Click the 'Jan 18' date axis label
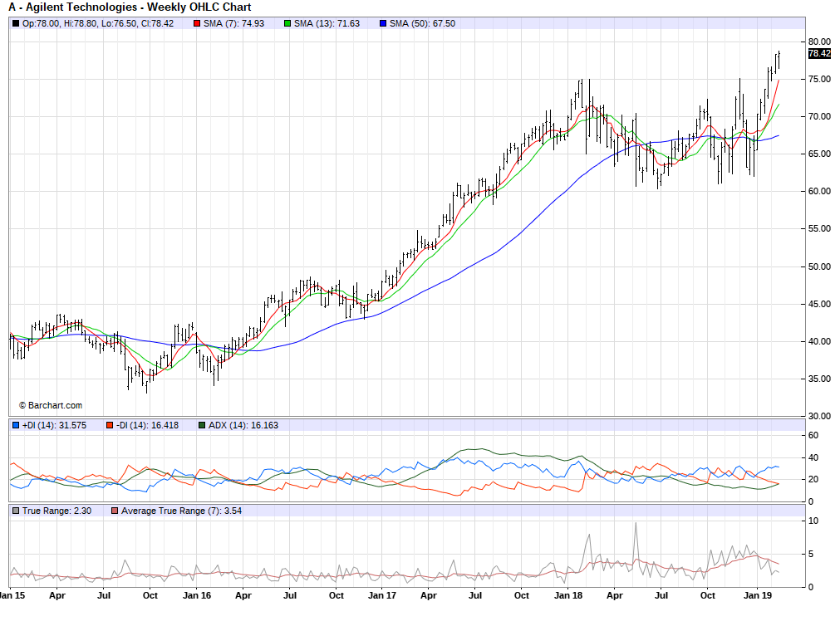Image resolution: width=840 pixels, height=621 pixels. coord(567,595)
